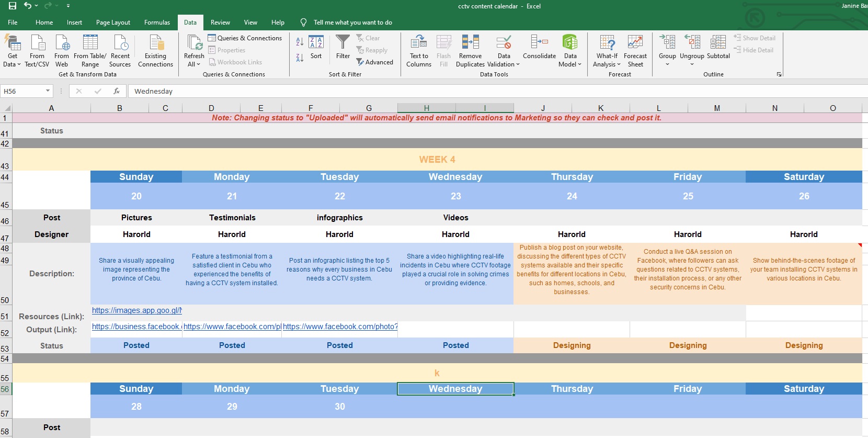Open the Formulas tab
The width and height of the screenshot is (868, 438).
pos(157,23)
